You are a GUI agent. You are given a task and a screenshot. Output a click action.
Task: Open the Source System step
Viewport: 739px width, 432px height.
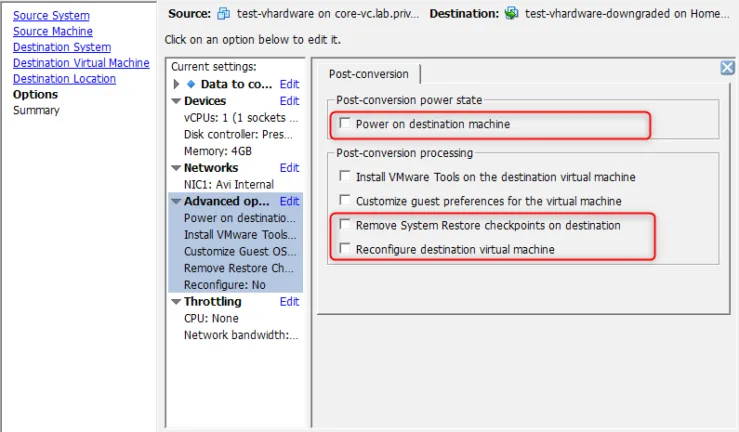pyautogui.click(x=51, y=16)
